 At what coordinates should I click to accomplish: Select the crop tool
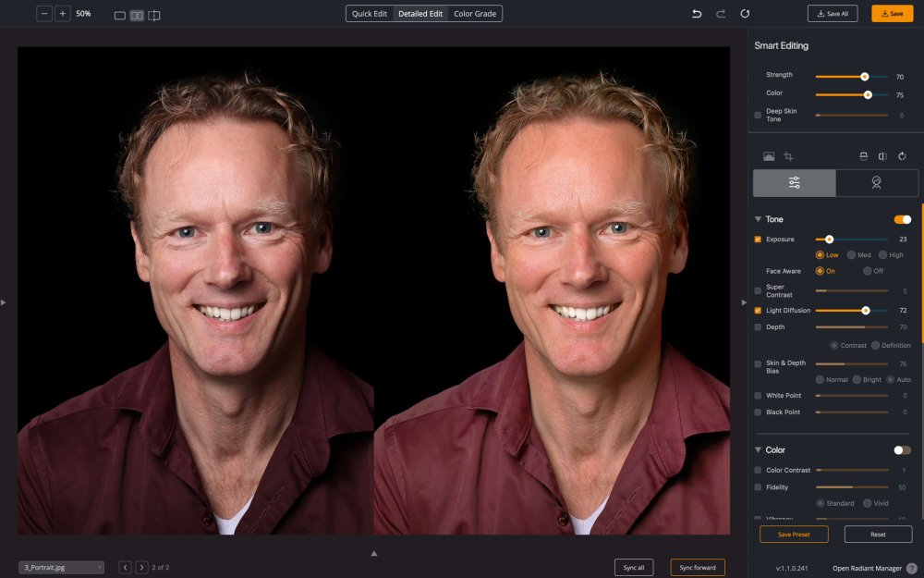[788, 156]
